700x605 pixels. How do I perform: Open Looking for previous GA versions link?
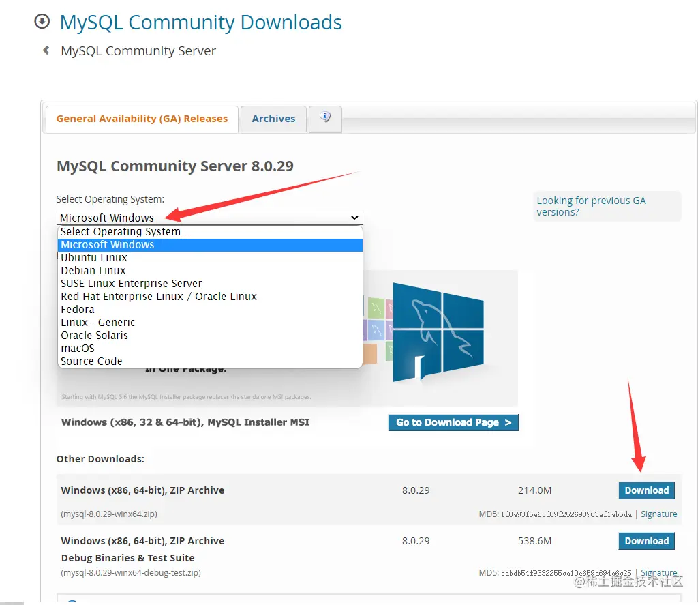pyautogui.click(x=591, y=206)
